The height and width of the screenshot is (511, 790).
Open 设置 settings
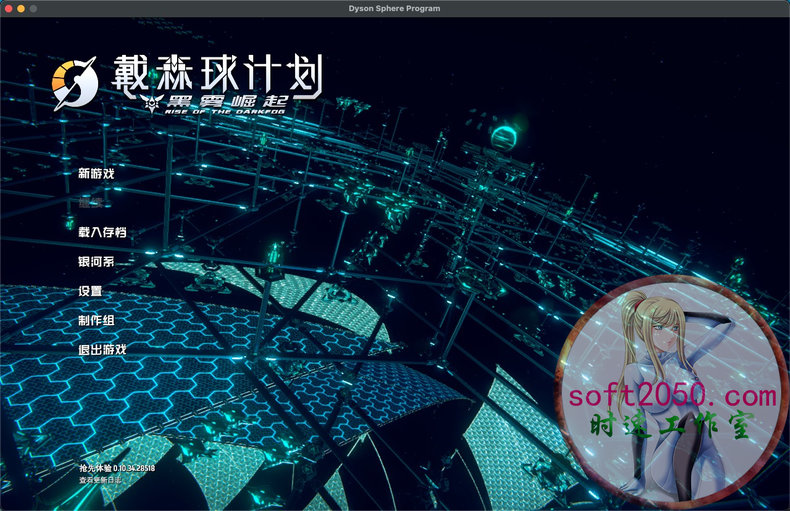click(x=90, y=290)
